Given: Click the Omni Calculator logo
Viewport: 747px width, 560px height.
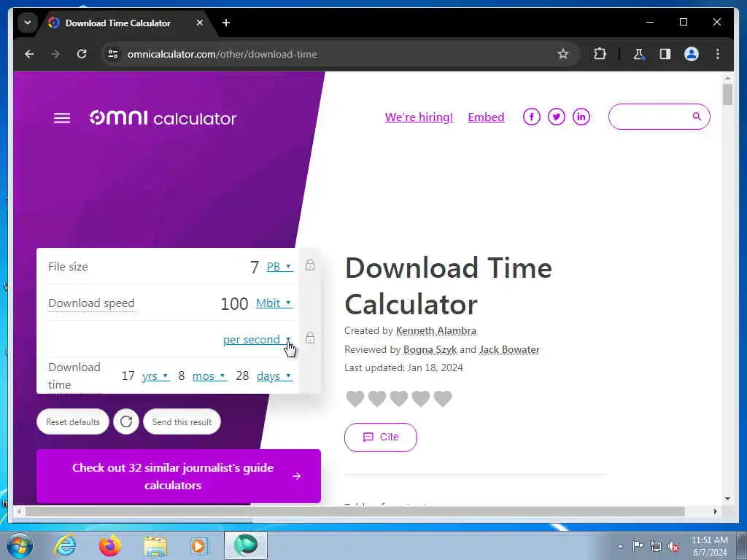Looking at the screenshot, I should click(x=163, y=117).
